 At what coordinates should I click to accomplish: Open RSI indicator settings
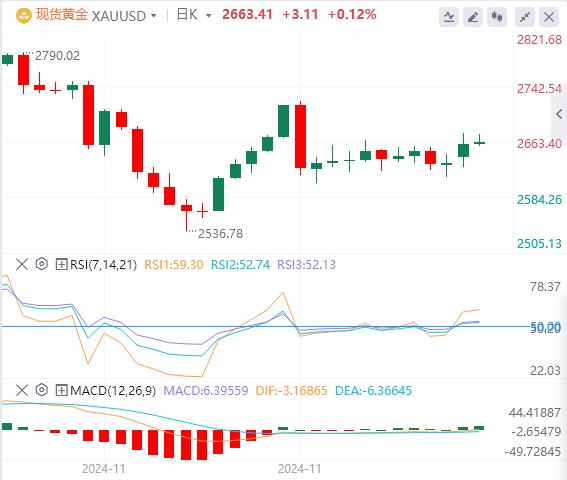click(42, 264)
